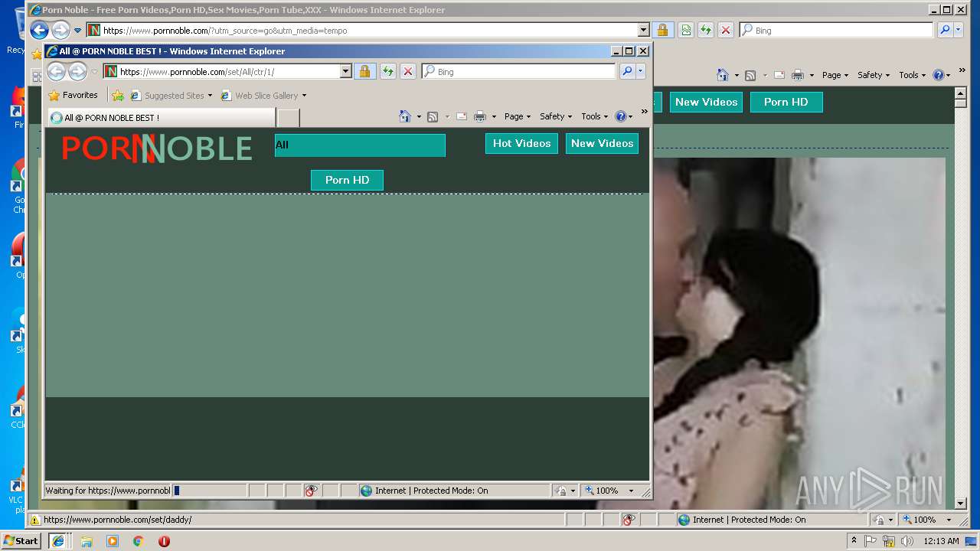Toggle Compatibility View in the background window
The height and width of the screenshot is (551, 980).
click(x=686, y=31)
